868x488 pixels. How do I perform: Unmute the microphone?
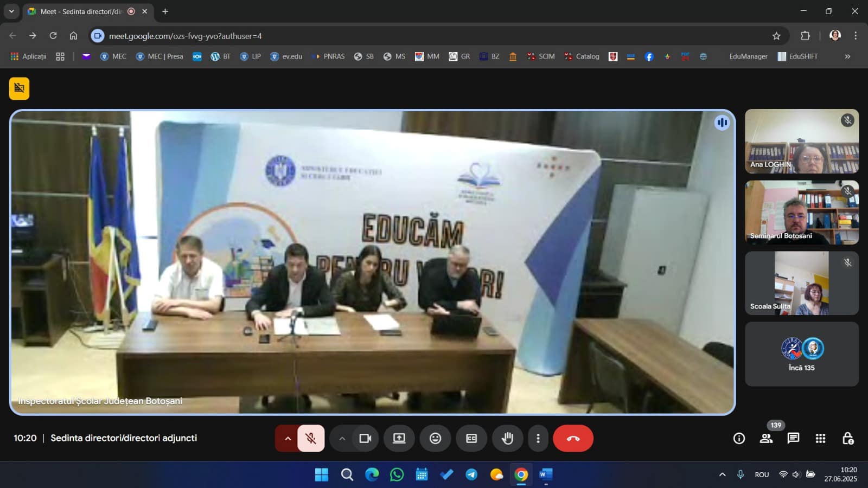[311, 438]
